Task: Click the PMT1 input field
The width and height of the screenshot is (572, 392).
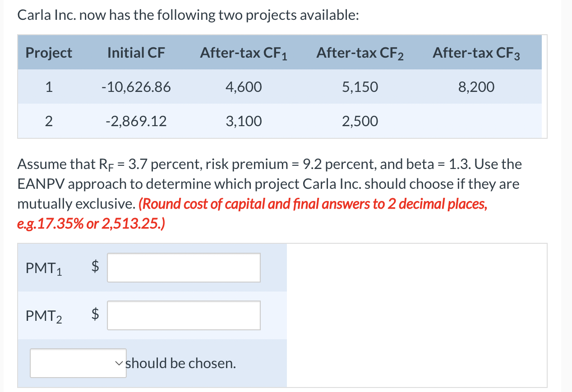Action: (184, 267)
